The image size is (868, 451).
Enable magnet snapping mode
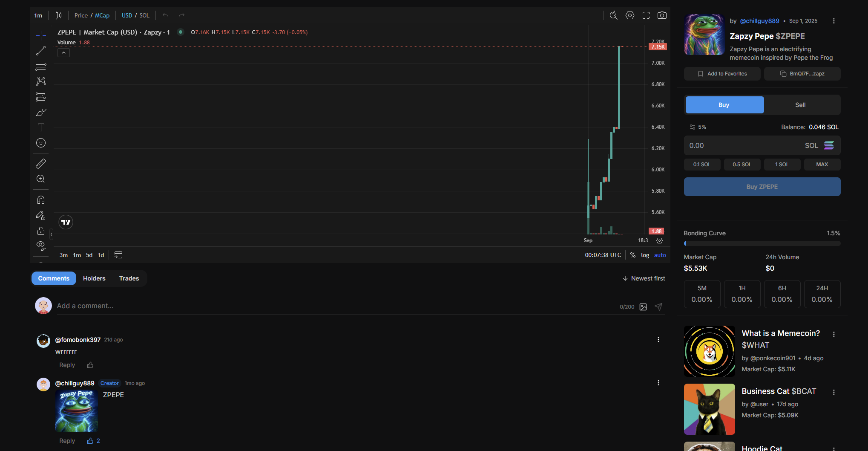click(x=40, y=199)
